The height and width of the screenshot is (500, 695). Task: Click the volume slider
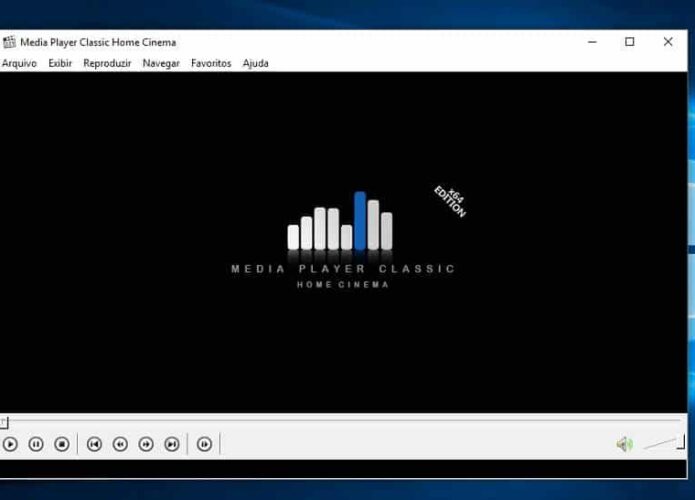tap(664, 443)
